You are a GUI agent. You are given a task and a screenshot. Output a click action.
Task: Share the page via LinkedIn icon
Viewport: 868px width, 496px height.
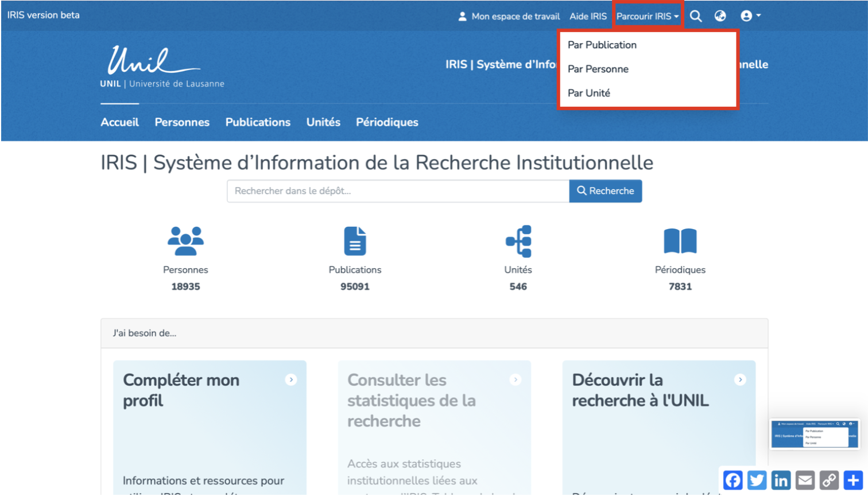coord(781,480)
